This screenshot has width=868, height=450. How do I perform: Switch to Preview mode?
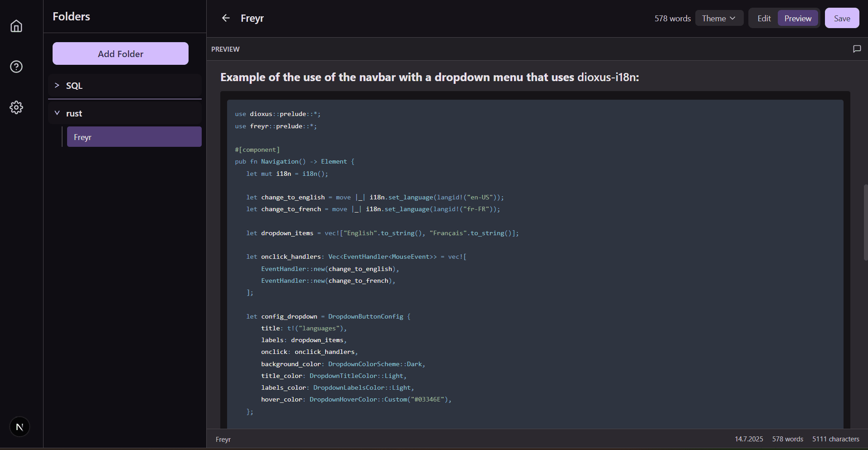(798, 18)
